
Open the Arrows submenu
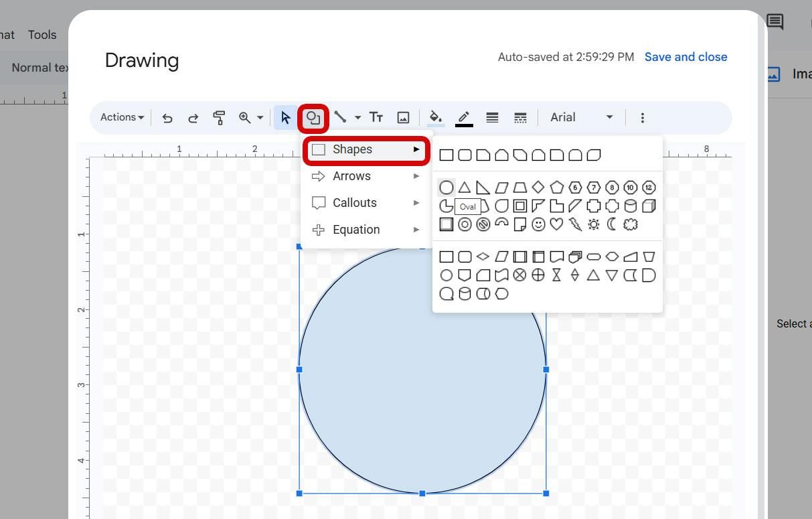point(351,176)
